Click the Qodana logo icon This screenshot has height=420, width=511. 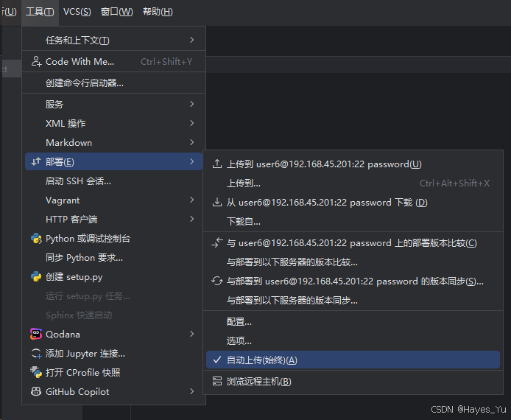(x=36, y=334)
